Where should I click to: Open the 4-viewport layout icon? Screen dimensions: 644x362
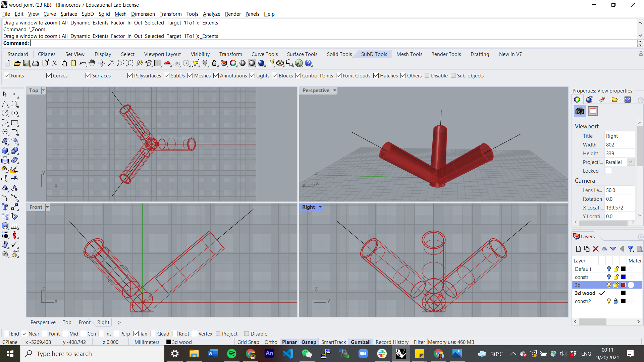(158, 63)
